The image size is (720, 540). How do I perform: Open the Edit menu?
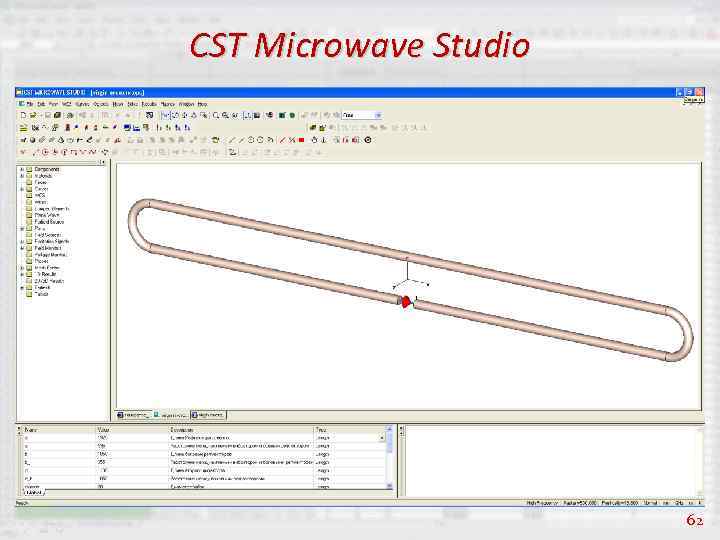(x=41, y=104)
